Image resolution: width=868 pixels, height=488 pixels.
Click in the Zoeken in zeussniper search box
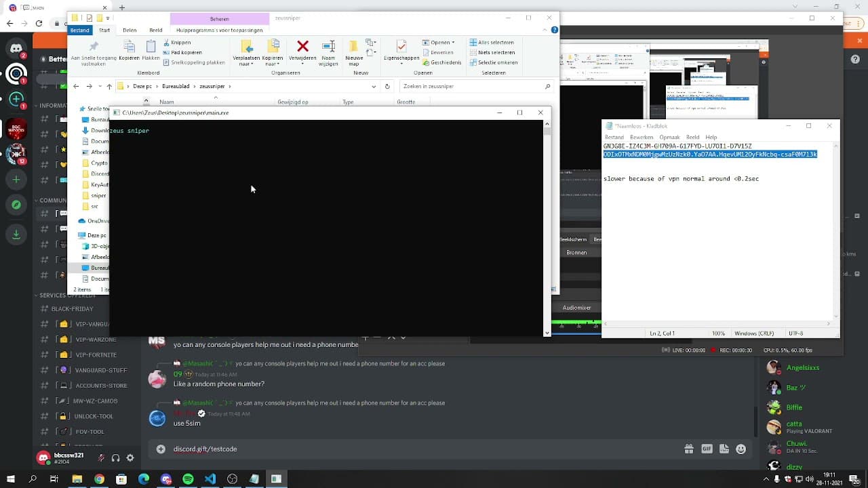(475, 87)
